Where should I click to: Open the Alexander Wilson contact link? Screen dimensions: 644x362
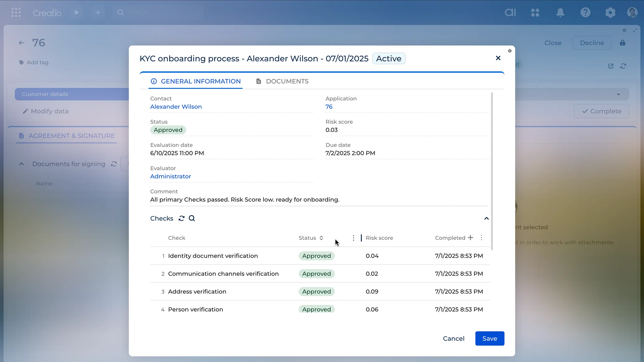[x=176, y=106]
